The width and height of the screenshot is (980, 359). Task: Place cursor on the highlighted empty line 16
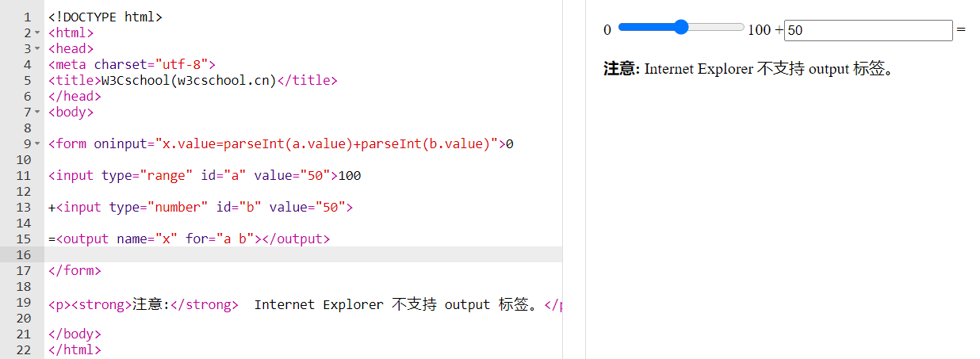301,254
